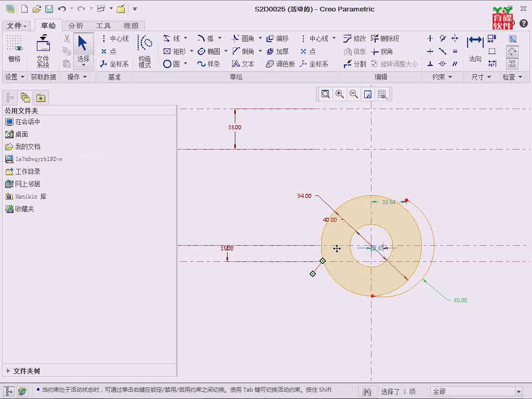The height and width of the screenshot is (399, 532).
Task: Open the folder browser navigator tab
Action: point(25,98)
